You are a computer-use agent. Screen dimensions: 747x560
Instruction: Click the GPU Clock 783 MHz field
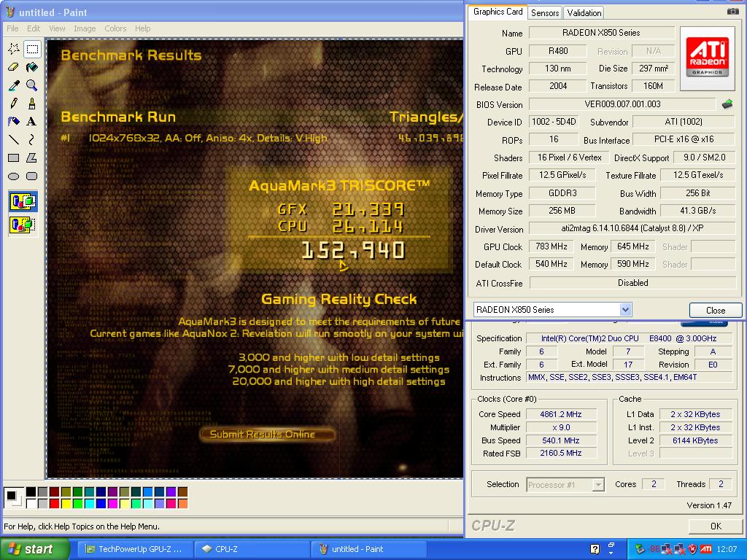point(551,246)
